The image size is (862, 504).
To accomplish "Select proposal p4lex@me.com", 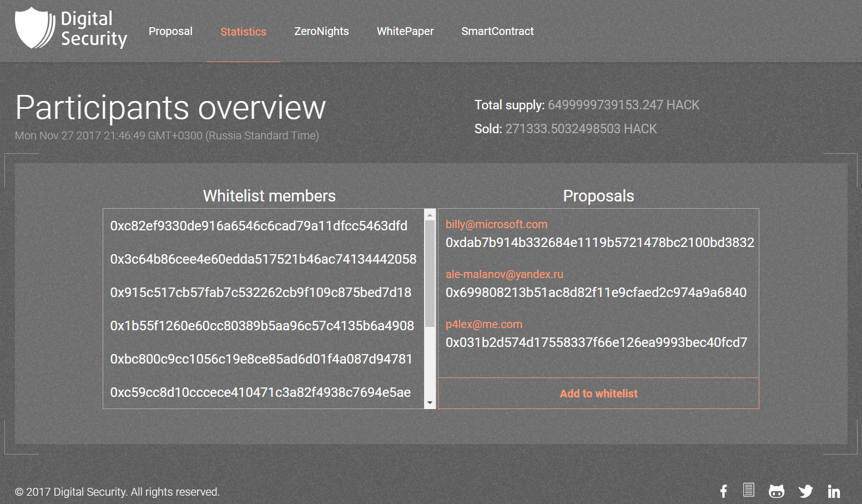I will [x=484, y=324].
